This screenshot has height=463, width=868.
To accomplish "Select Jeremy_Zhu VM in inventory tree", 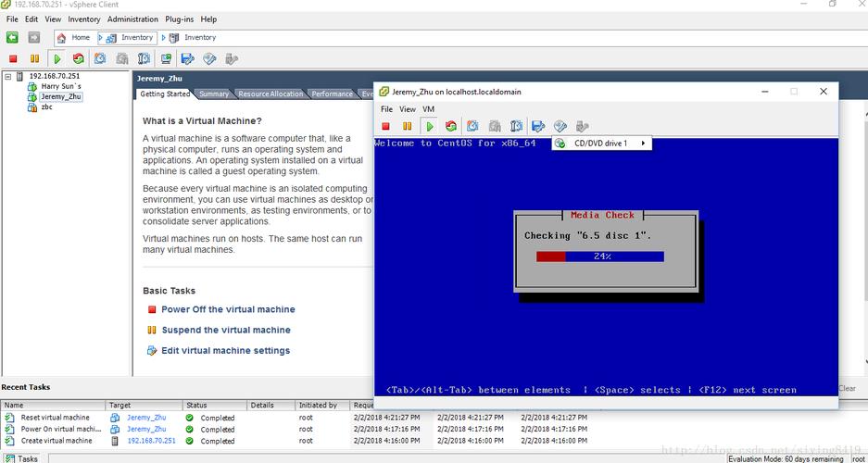I will 61,97.
